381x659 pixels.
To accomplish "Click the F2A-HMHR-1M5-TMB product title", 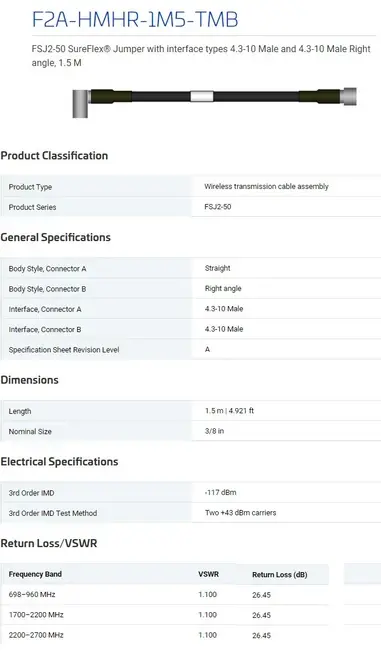I will coord(135,19).
